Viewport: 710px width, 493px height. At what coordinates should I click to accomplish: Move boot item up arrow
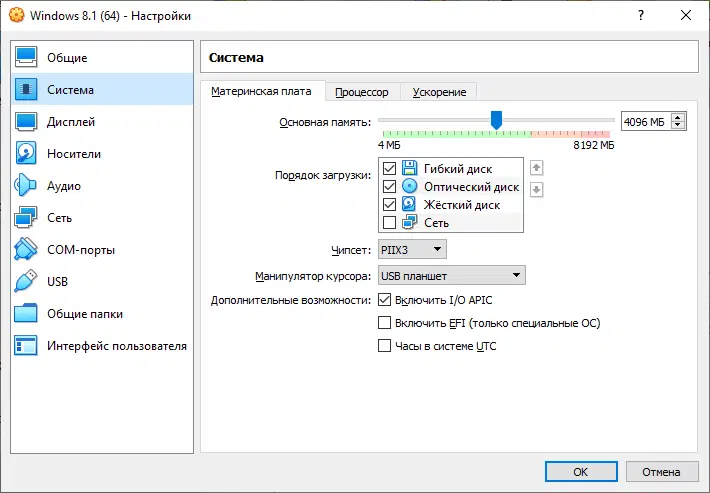click(x=536, y=168)
